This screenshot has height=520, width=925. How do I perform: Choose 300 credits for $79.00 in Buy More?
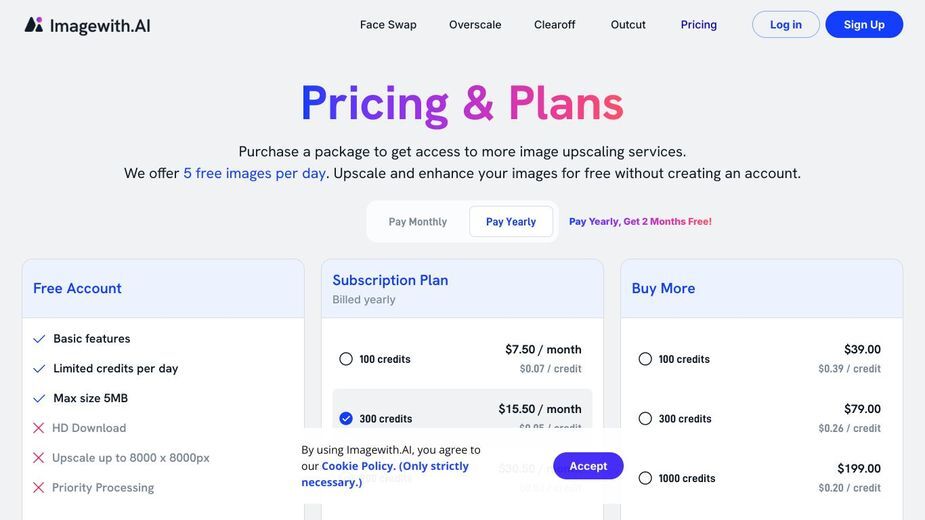[645, 418]
